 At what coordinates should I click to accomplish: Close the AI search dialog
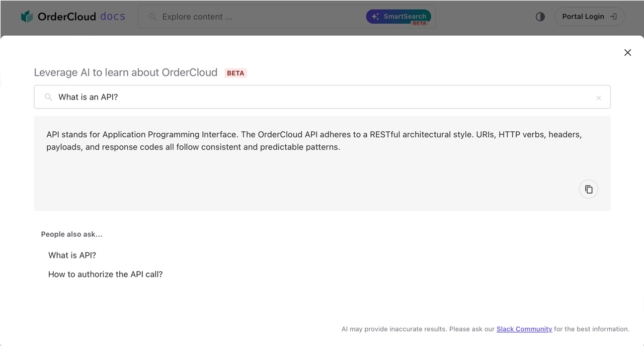click(x=627, y=52)
